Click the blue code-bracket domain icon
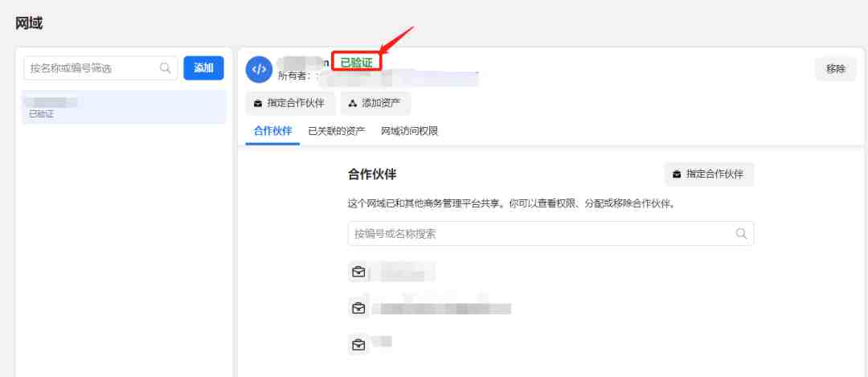868x377 pixels. [x=259, y=70]
